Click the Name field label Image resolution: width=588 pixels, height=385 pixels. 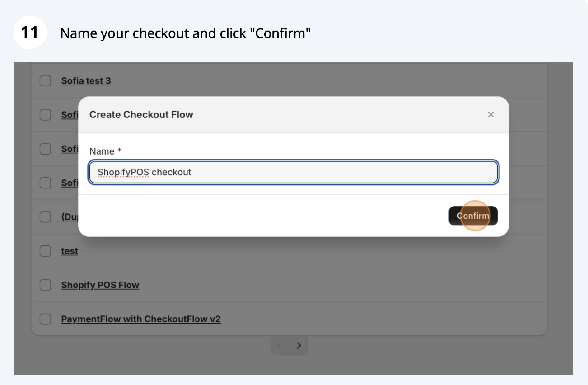102,151
